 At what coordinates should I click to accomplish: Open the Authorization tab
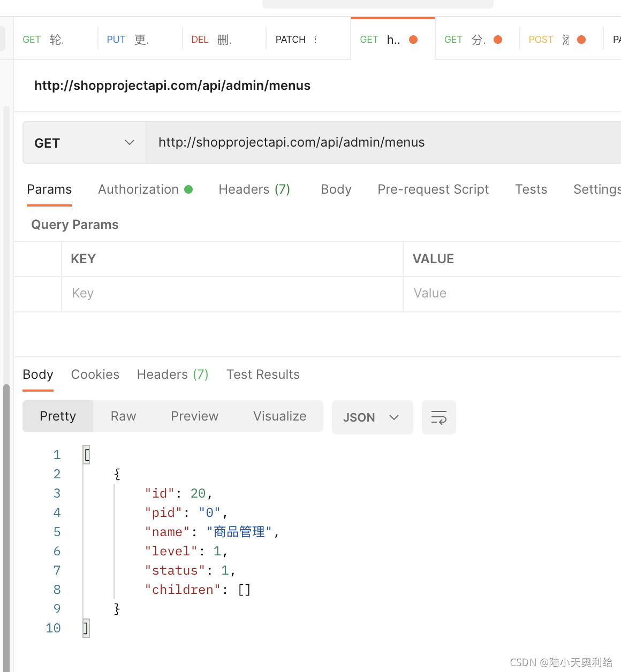coord(145,189)
